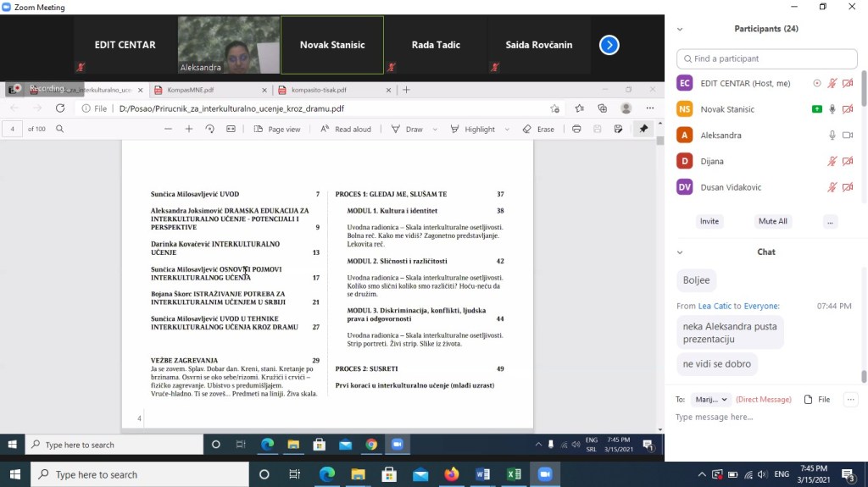This screenshot has height=487, width=868.
Task: Click the Invite button
Action: point(709,221)
